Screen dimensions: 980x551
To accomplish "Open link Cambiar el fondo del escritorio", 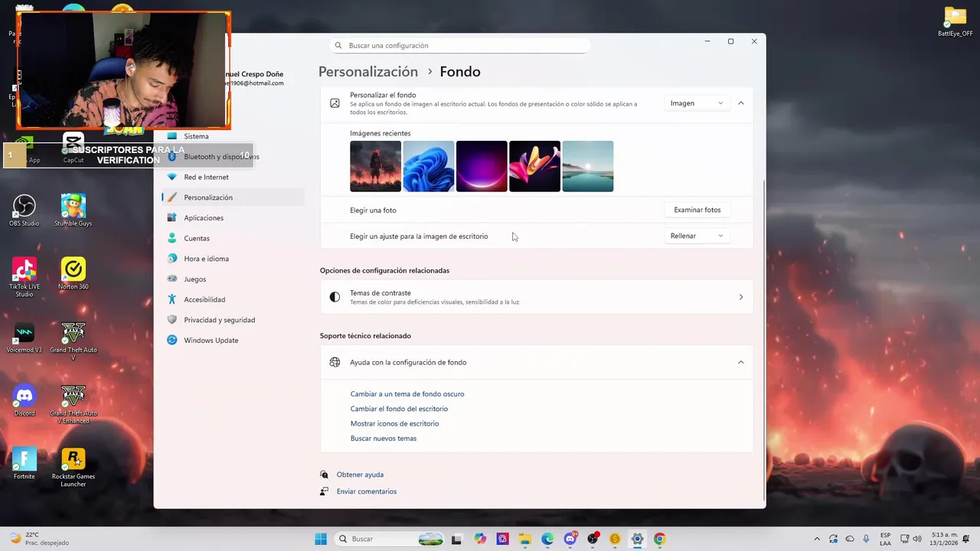I will tap(399, 409).
